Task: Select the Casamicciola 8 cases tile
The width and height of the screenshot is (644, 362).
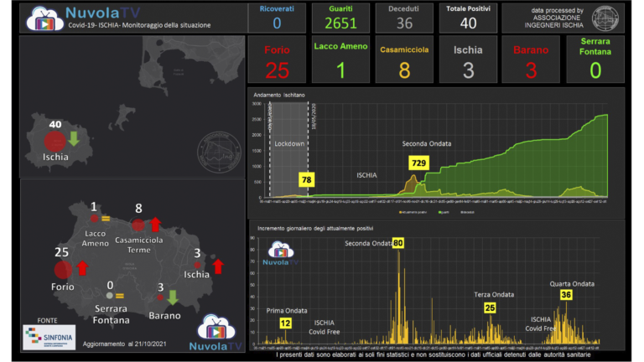Action: click(404, 60)
